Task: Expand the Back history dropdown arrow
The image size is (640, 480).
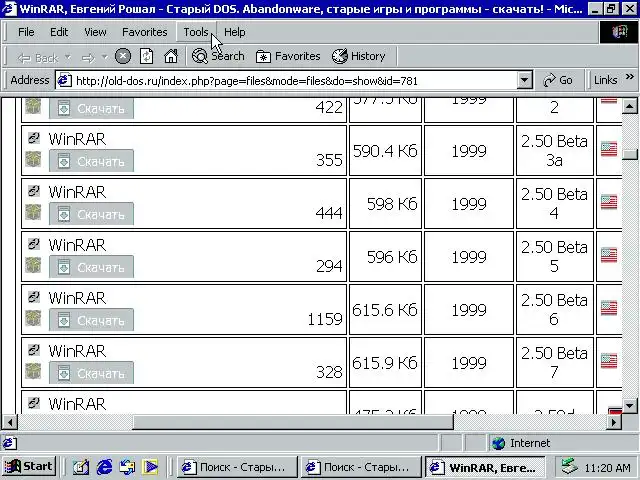Action: pyautogui.click(x=68, y=57)
